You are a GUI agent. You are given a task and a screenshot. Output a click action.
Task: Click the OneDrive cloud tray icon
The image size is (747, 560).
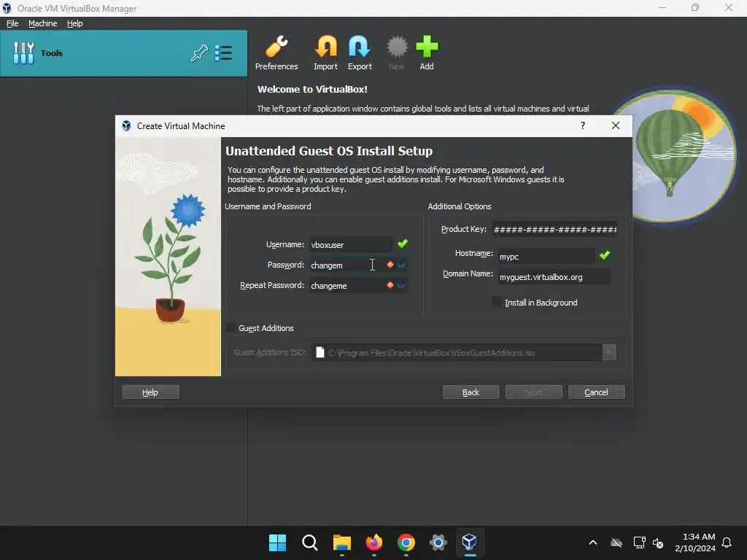coord(616,542)
